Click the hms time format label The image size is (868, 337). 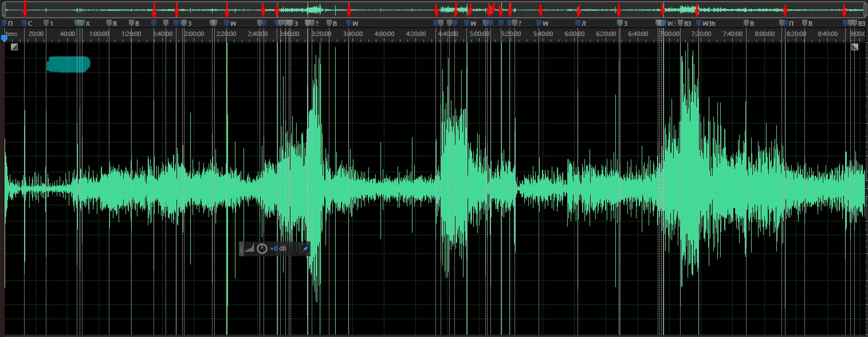click(13, 34)
